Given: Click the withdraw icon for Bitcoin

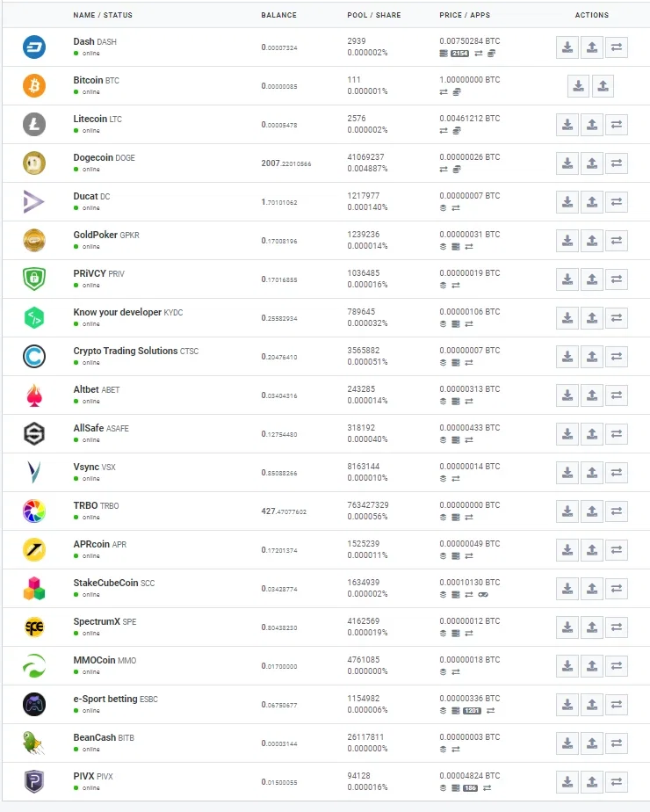Looking at the screenshot, I should tap(603, 86).
